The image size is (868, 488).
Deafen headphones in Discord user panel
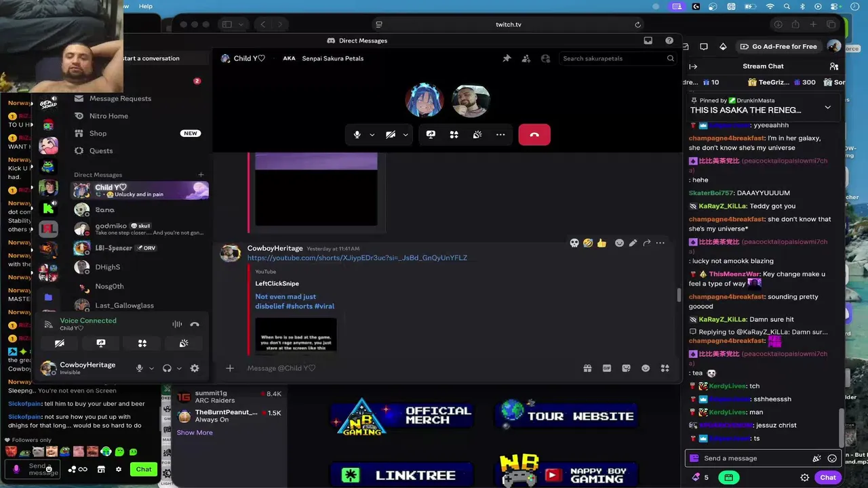tap(167, 368)
